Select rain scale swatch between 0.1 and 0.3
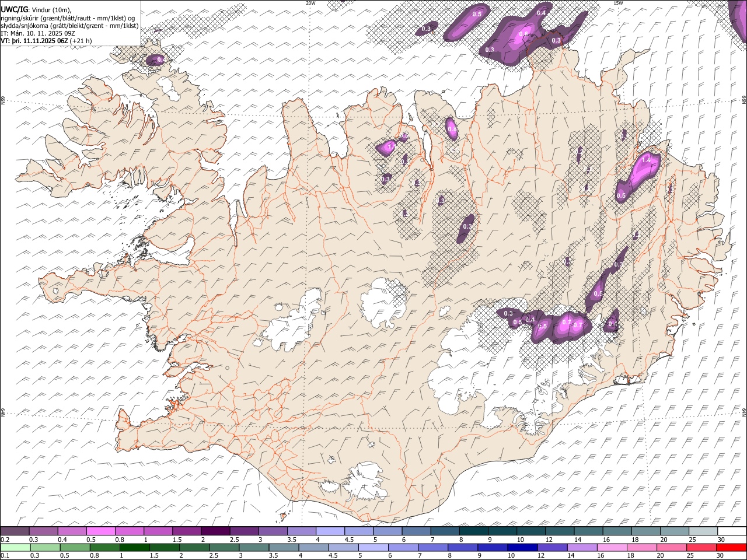Image resolution: width=747 pixels, height=560 pixels. click(x=15, y=547)
